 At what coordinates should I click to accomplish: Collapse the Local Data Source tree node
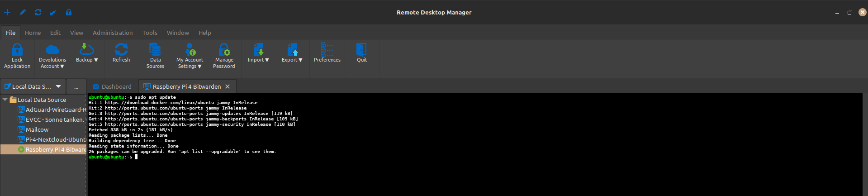pyautogui.click(x=5, y=100)
